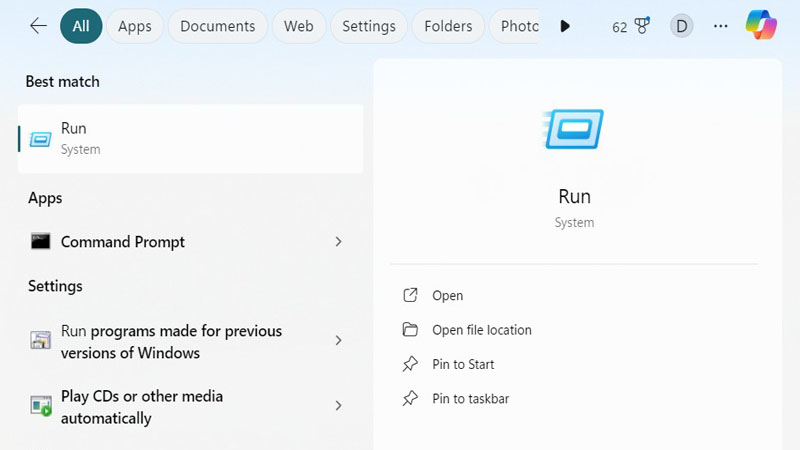
Task: Open the Copilot icon
Action: pos(762,26)
